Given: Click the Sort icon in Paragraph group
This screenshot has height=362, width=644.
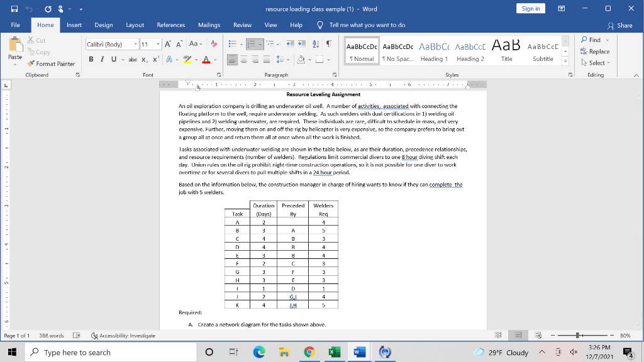Looking at the screenshot, I should tap(316, 43).
